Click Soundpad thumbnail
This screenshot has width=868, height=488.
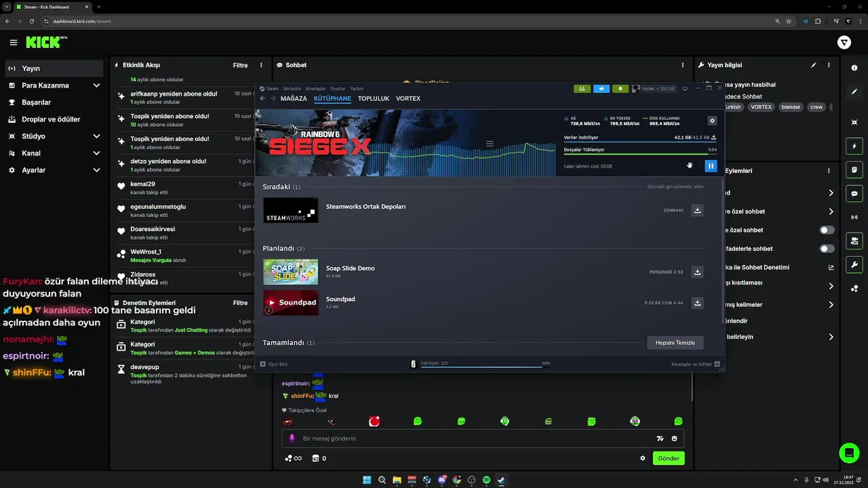[x=290, y=302]
